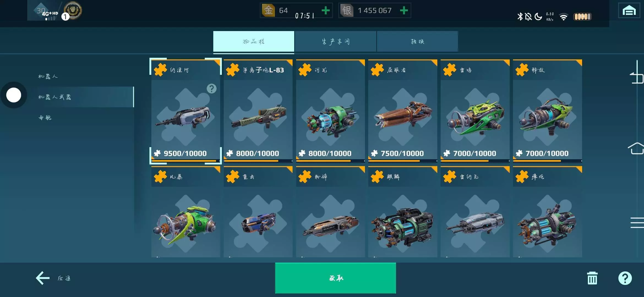Select the 物品栏 inventory tab
The width and height of the screenshot is (644, 297).
pyautogui.click(x=253, y=41)
